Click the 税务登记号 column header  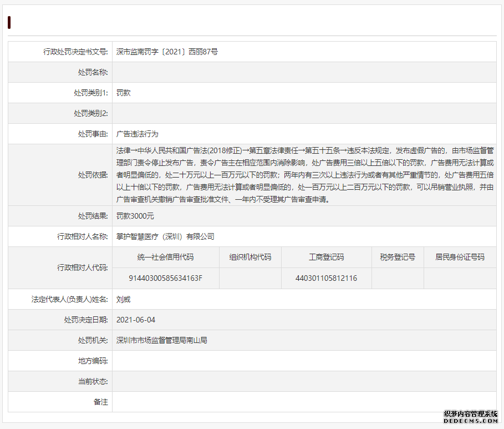(x=398, y=258)
